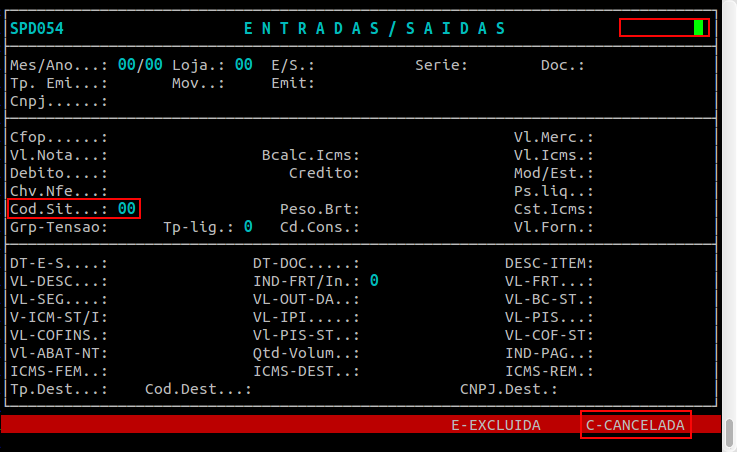Click the Mes/Ano month value field
This screenshot has height=452, width=737.
click(126, 65)
